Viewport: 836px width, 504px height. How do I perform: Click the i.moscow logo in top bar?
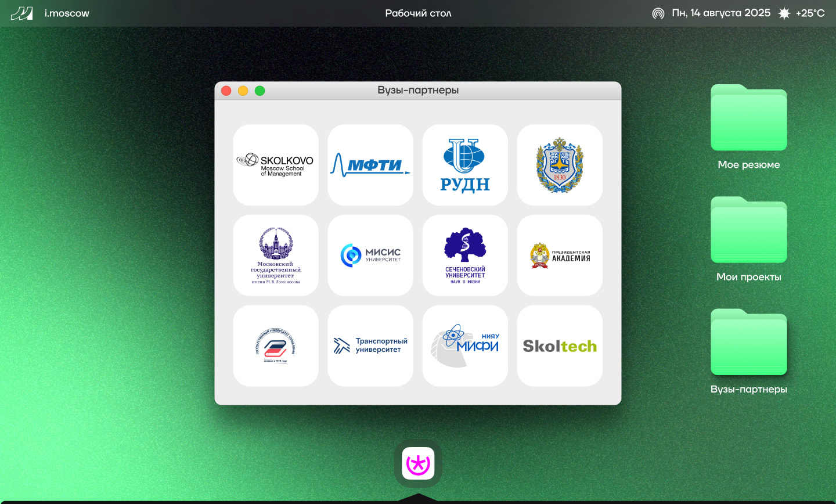click(22, 13)
